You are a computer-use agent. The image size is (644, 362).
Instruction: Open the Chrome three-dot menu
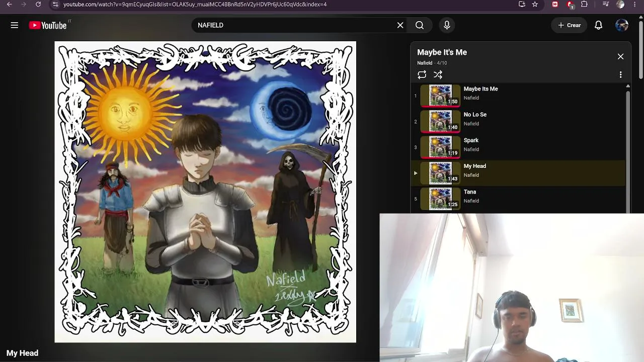(634, 5)
